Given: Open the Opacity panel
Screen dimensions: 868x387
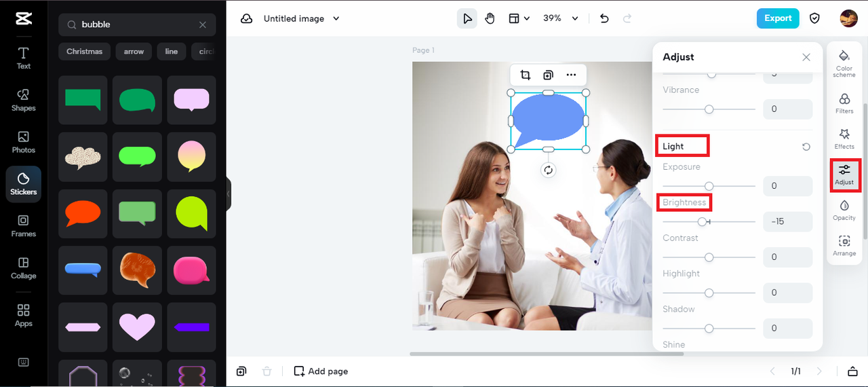Looking at the screenshot, I should [x=844, y=210].
